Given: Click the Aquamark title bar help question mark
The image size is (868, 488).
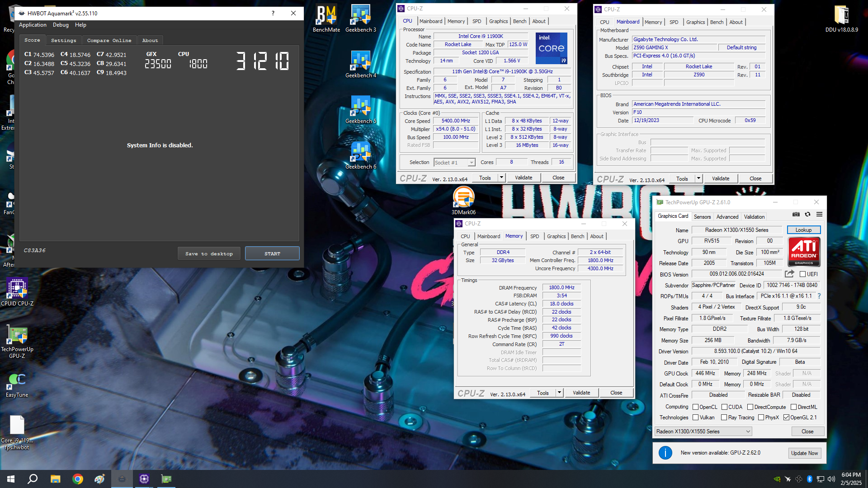Looking at the screenshot, I should 273,13.
